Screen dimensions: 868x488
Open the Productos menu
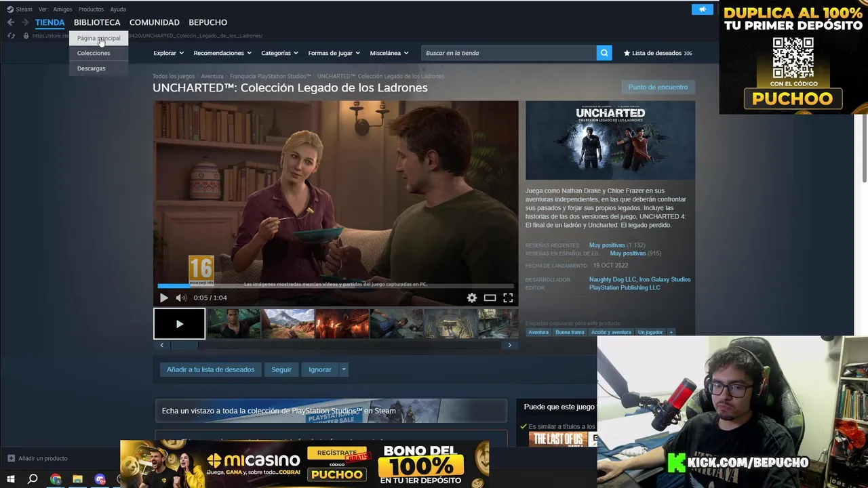coord(91,9)
